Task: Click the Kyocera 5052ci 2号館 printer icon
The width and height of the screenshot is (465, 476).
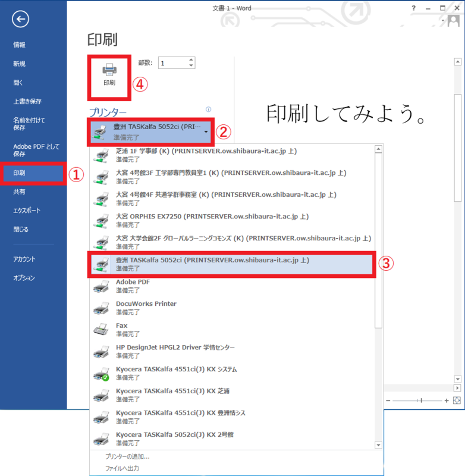Action: [x=101, y=439]
